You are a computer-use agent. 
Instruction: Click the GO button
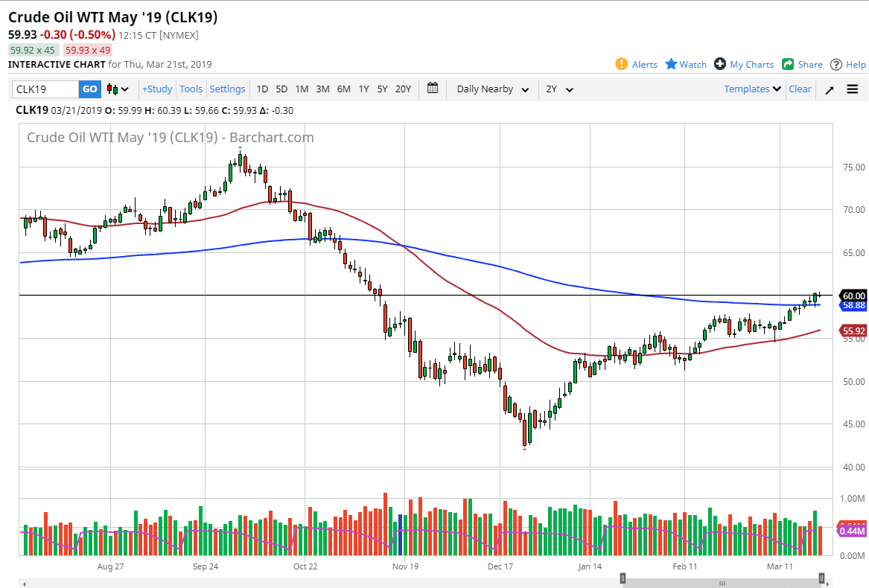pyautogui.click(x=89, y=89)
